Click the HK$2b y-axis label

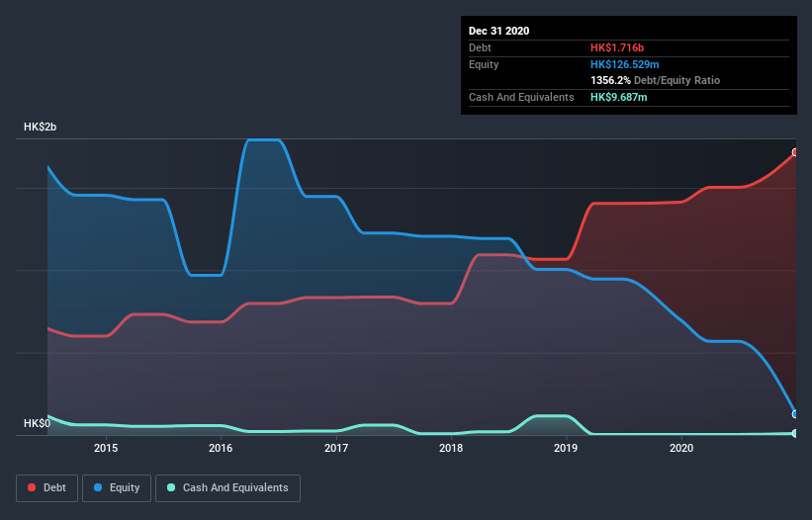(x=40, y=127)
